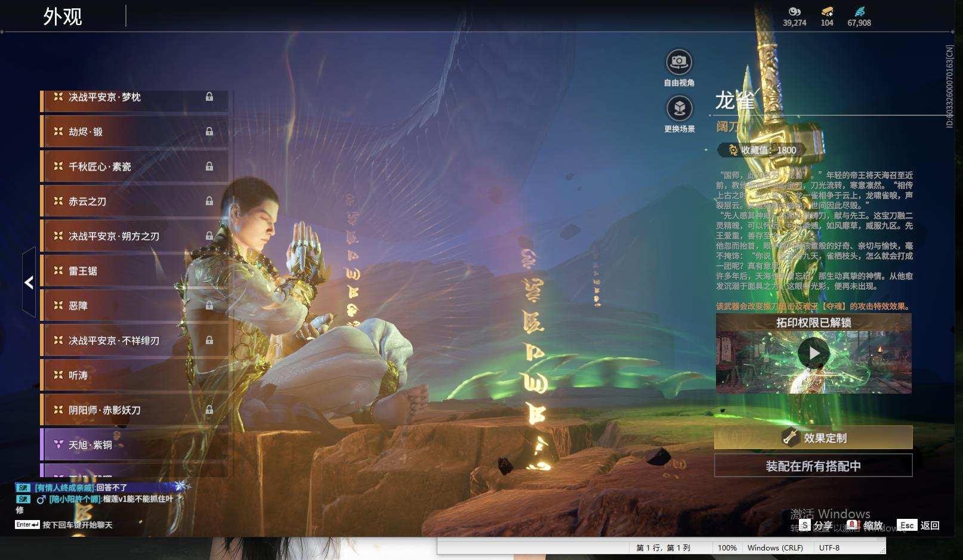This screenshot has height=560, width=963.
Task: Collapse the skin list with the left arrow
Action: click(29, 282)
